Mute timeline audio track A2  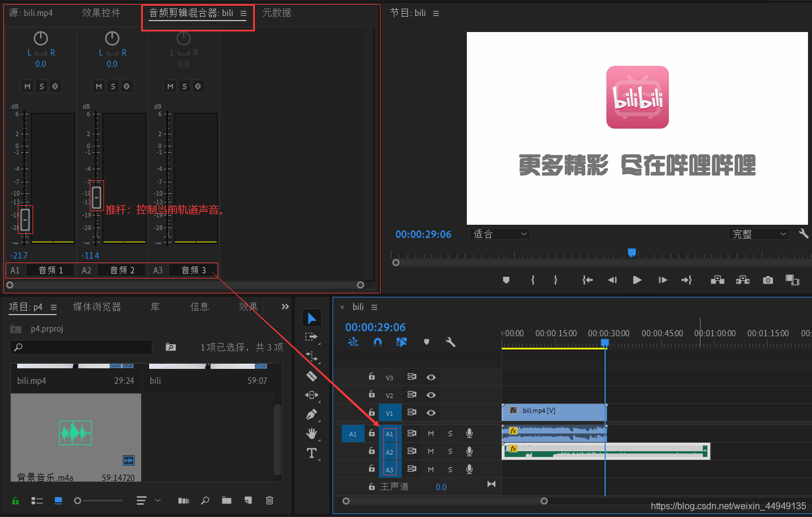[x=431, y=451]
